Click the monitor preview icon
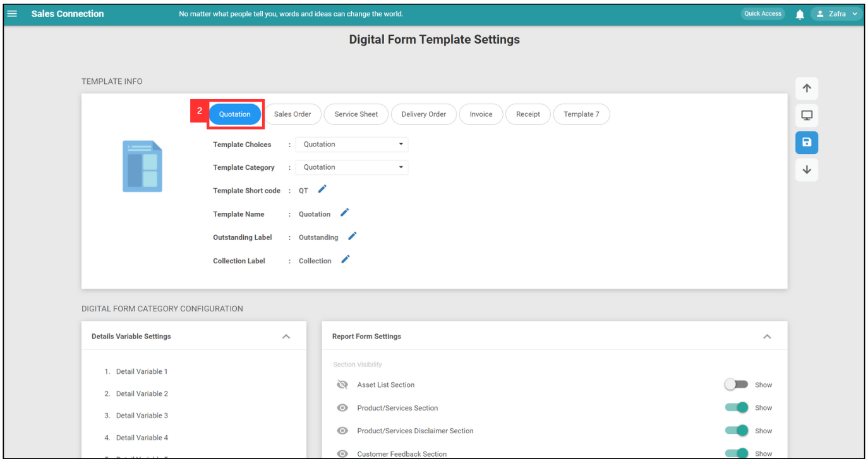Viewport: 868px width, 461px height. click(807, 116)
